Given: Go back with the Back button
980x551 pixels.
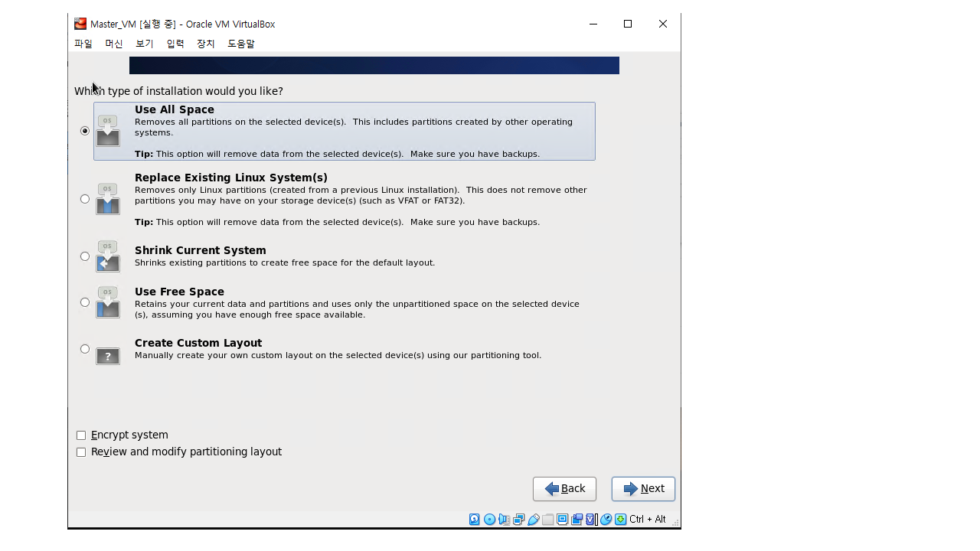Looking at the screenshot, I should (564, 489).
